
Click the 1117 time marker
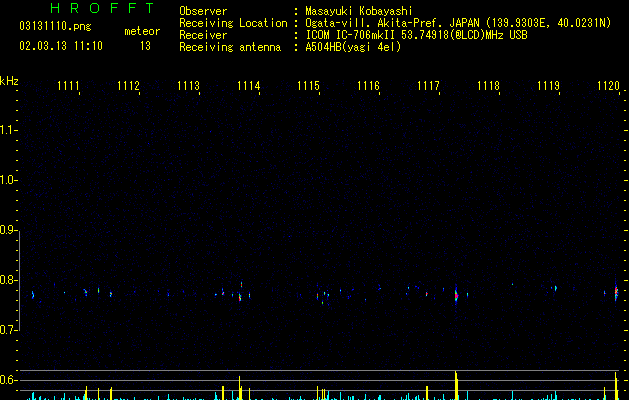pyautogui.click(x=428, y=86)
